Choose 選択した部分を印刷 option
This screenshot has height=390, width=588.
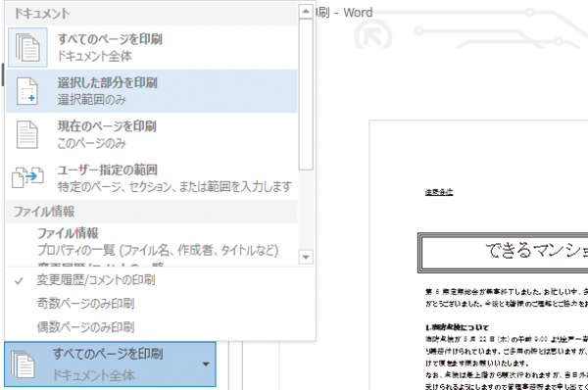152,91
